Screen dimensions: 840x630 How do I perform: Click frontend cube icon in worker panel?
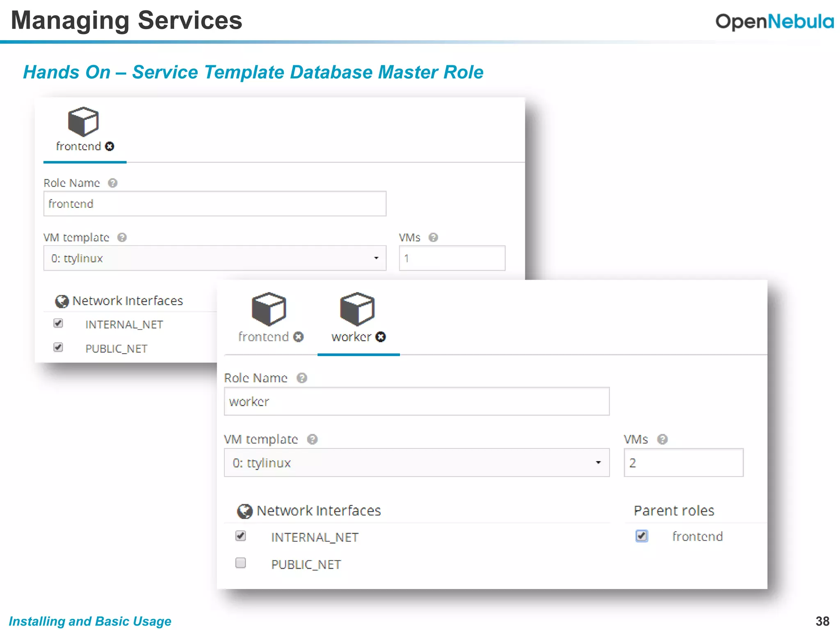[269, 309]
